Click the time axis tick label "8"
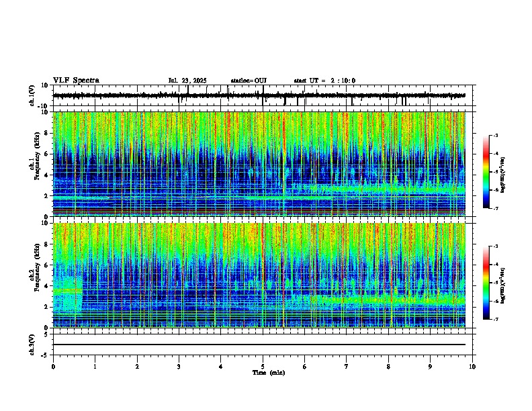This screenshot has width=532, height=411. 388,366
